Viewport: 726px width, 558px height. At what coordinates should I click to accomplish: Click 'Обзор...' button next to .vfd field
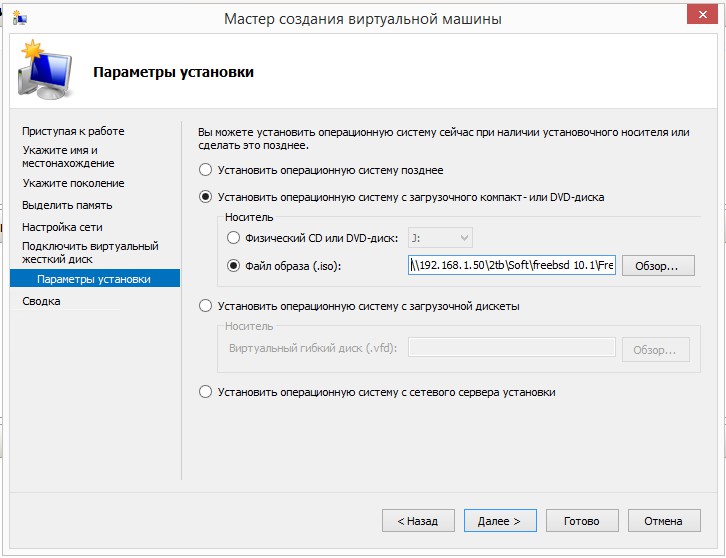656,350
